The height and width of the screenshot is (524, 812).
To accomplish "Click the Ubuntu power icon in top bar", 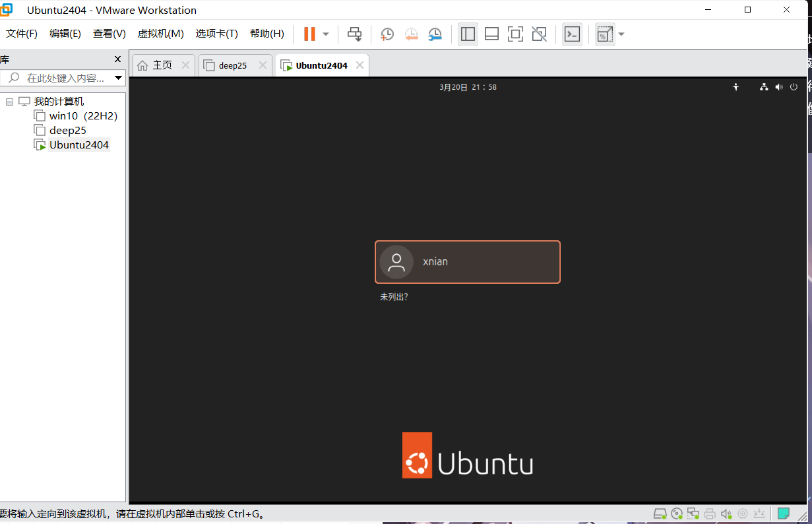I will tap(794, 87).
